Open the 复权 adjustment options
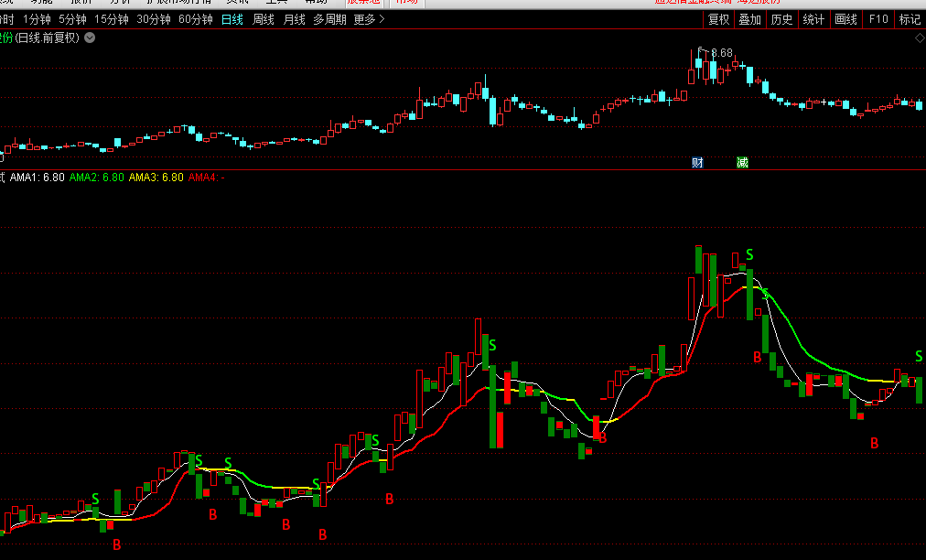 (x=718, y=19)
